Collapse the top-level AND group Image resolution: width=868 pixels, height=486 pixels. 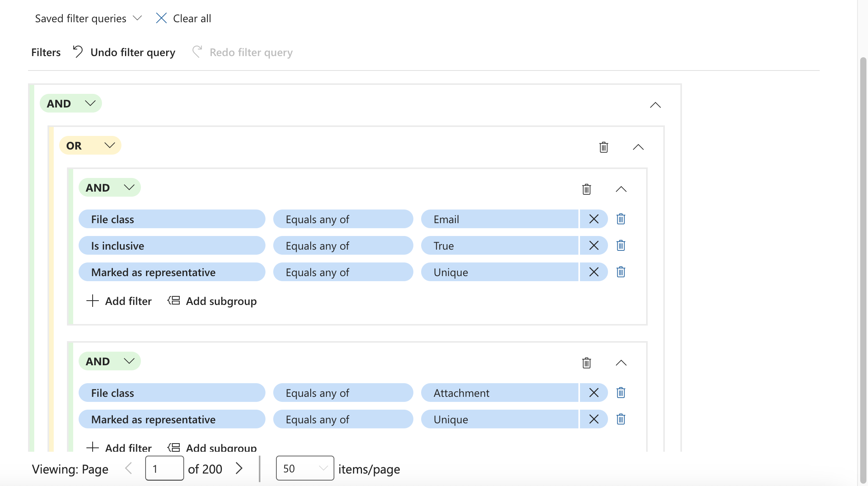pyautogui.click(x=655, y=105)
